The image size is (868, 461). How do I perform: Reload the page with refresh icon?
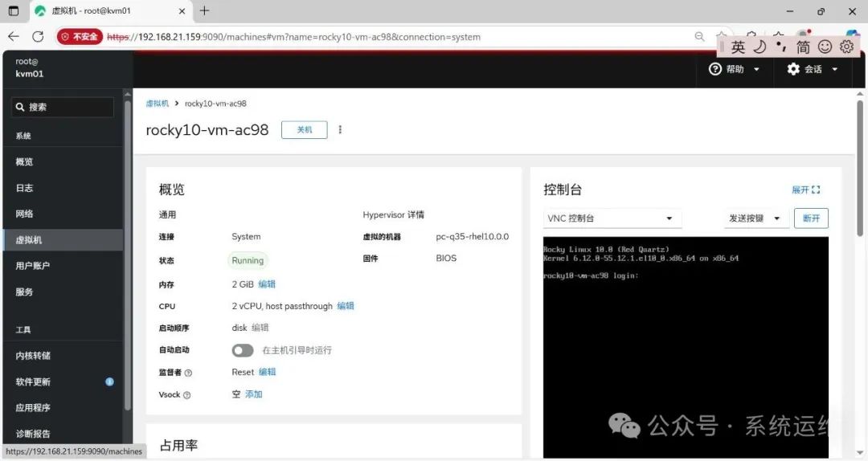click(39, 37)
